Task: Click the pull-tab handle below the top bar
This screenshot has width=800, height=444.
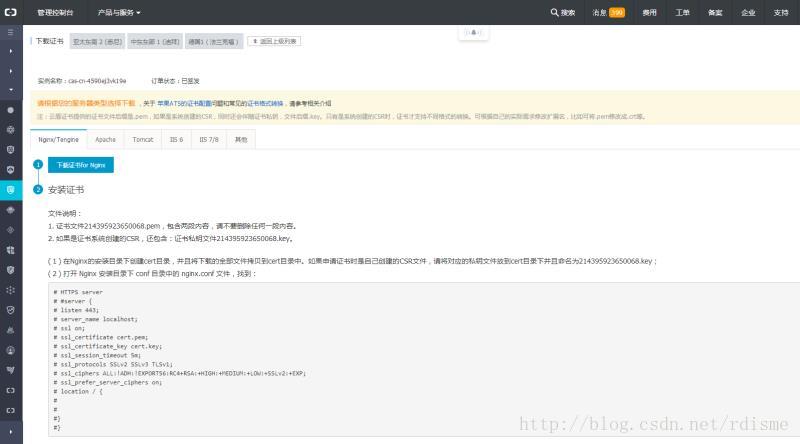Action: (x=473, y=32)
